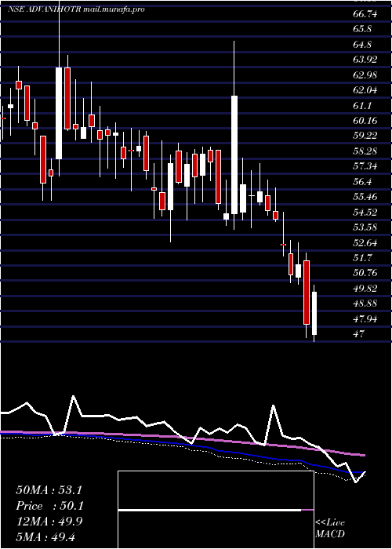This screenshot has height=549, width=392.
Task: Click the 53.58 price axis label
Action: 365,227
